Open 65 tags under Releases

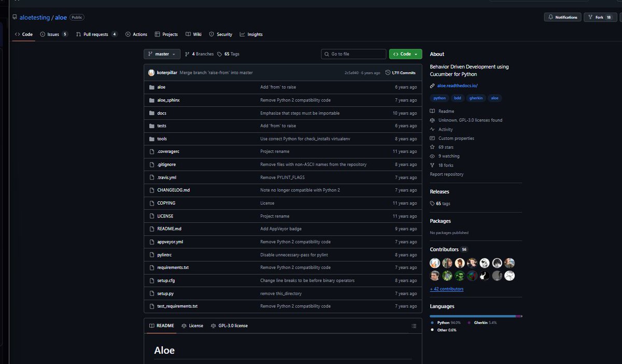[440, 203]
